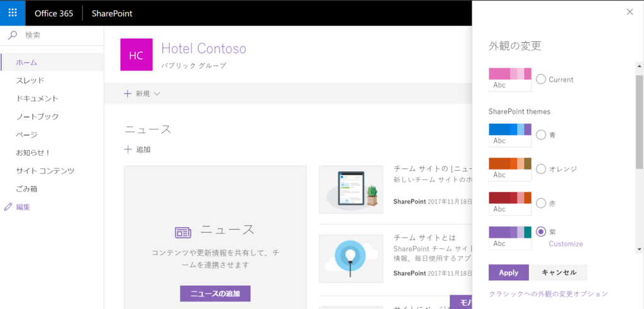Click the Apply button
The width and height of the screenshot is (644, 309).
point(508,273)
